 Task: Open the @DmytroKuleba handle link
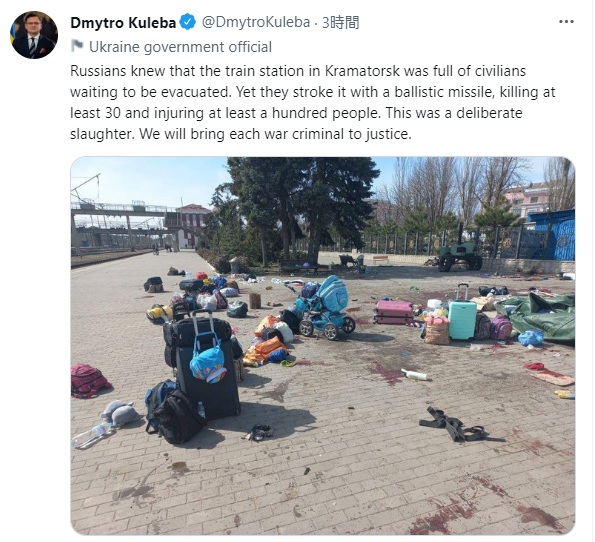[x=256, y=22]
